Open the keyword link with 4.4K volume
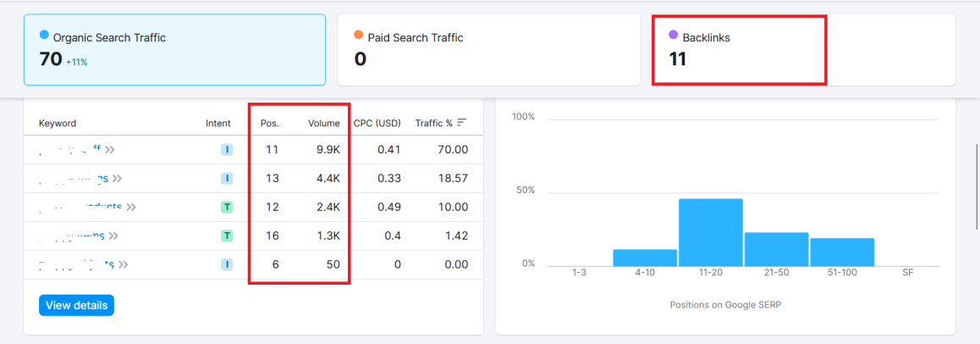 point(74,178)
